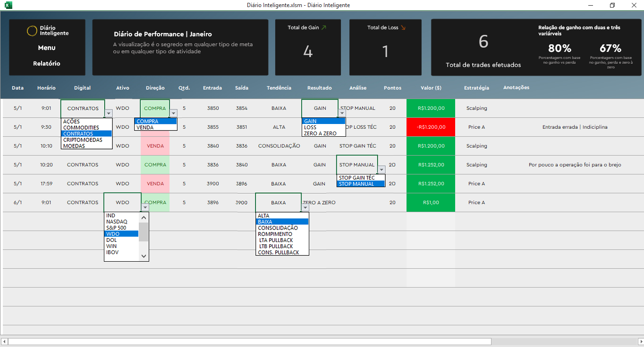Click the Valor ($) column header
Viewport: 644px width, 347px height.
click(431, 88)
